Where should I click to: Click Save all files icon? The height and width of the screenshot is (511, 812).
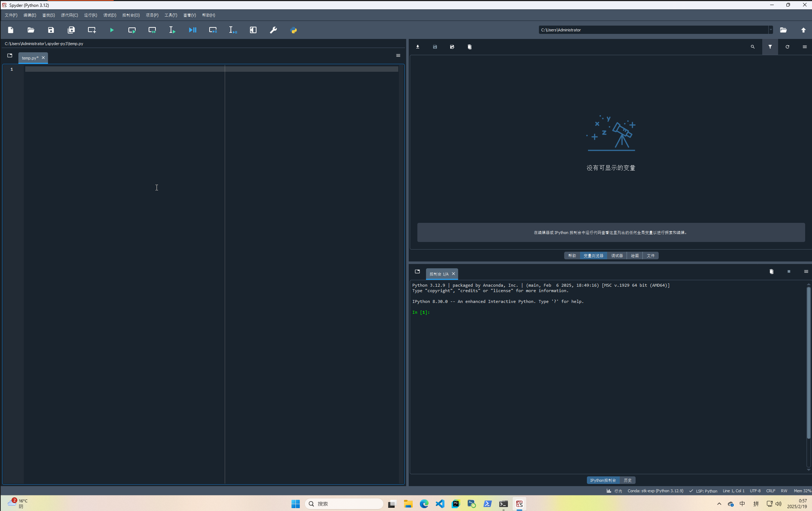coord(71,30)
